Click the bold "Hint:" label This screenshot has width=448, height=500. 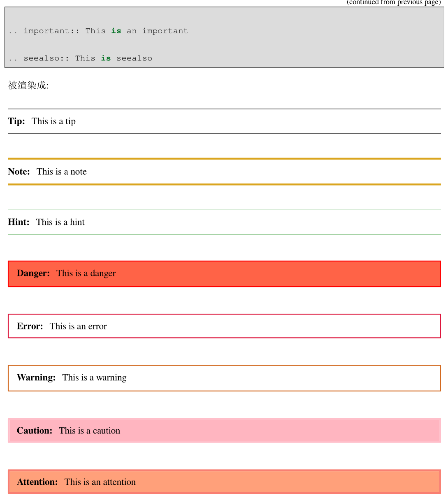pos(19,222)
